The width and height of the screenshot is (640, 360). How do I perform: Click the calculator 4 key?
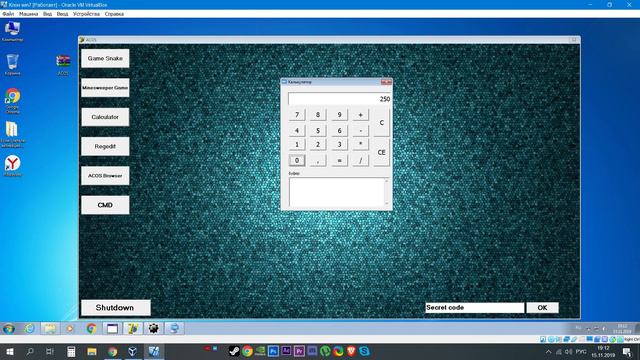pyautogui.click(x=297, y=131)
